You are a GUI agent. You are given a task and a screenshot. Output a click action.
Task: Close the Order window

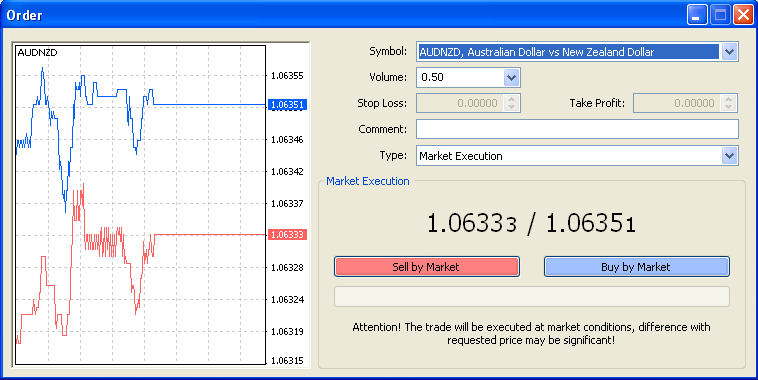pyautogui.click(x=743, y=15)
